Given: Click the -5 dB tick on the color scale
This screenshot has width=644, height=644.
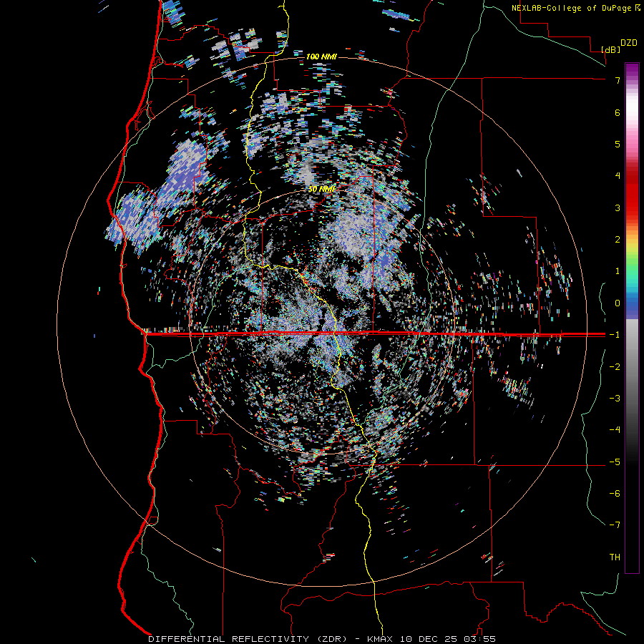Looking at the screenshot, I should pyautogui.click(x=615, y=462).
